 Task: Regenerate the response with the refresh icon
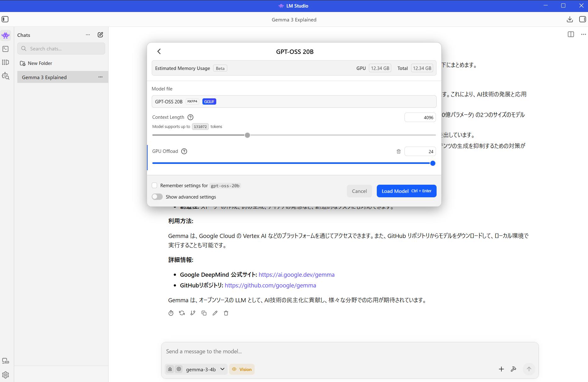(x=182, y=313)
